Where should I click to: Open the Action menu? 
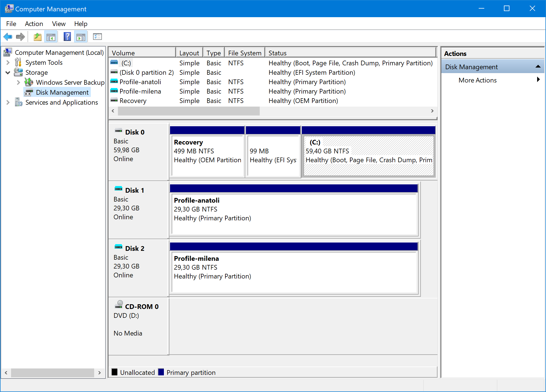click(34, 24)
